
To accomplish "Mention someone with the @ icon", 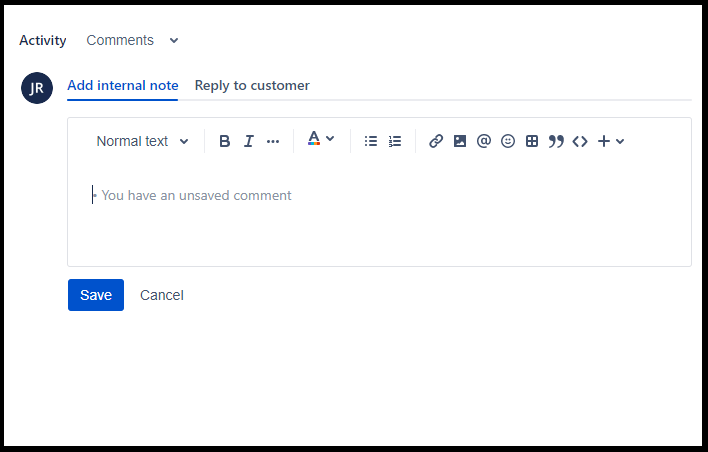I will point(484,141).
